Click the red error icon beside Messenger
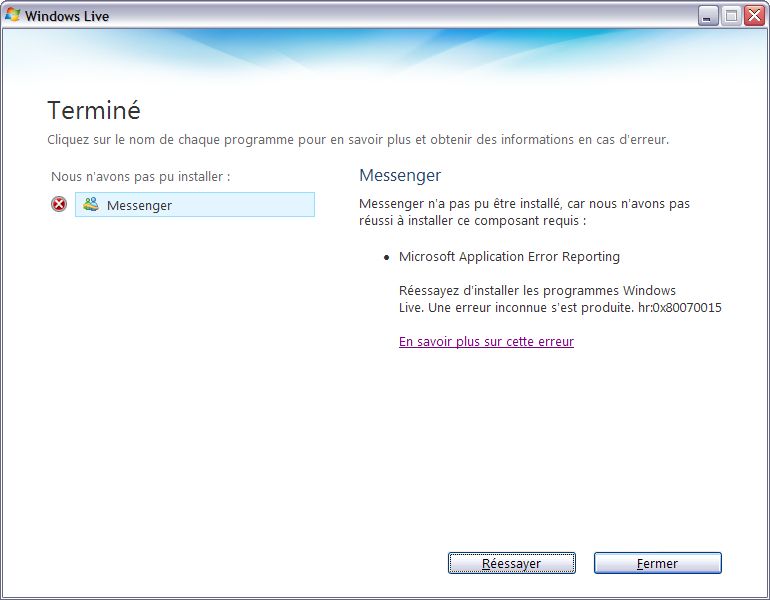This screenshot has width=770, height=600. 59,204
